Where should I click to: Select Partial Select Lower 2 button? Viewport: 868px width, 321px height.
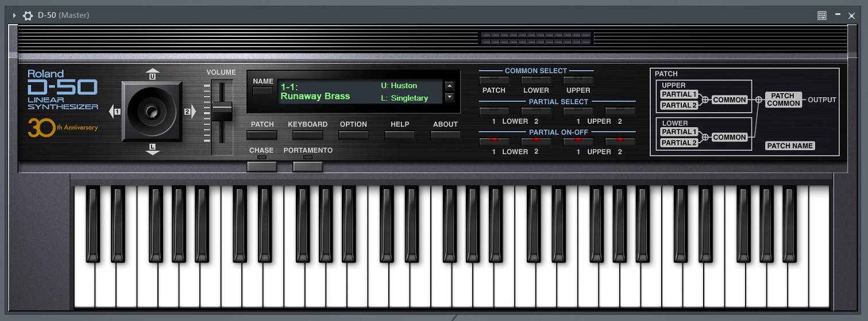coord(536,112)
